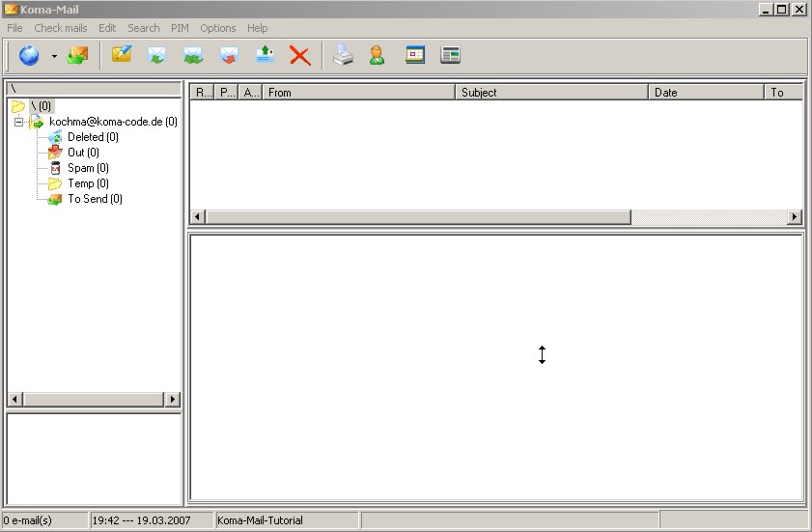Screen dimensions: 812x532
Task: Open the PIM menu
Action: pyautogui.click(x=180, y=28)
